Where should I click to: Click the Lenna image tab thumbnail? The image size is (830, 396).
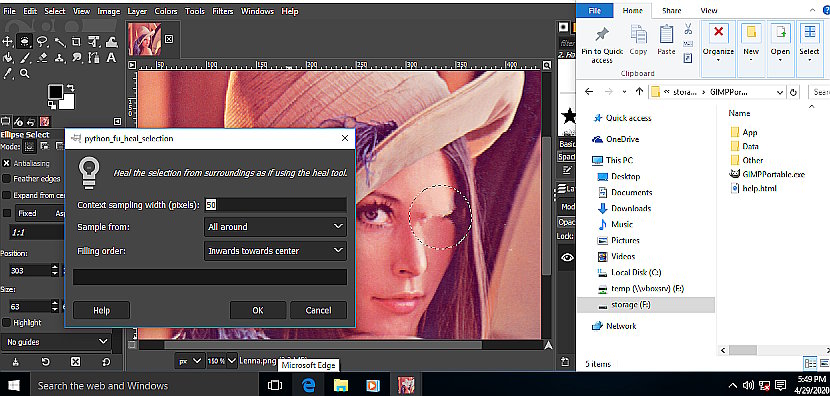coord(145,39)
